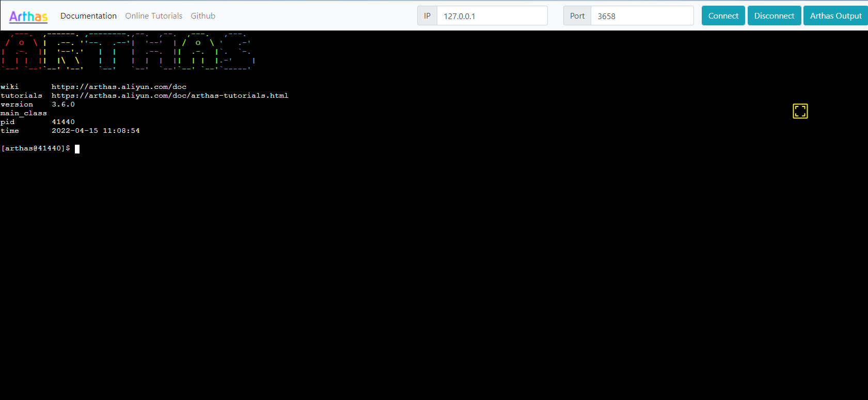Click the Port label addon

(577, 16)
